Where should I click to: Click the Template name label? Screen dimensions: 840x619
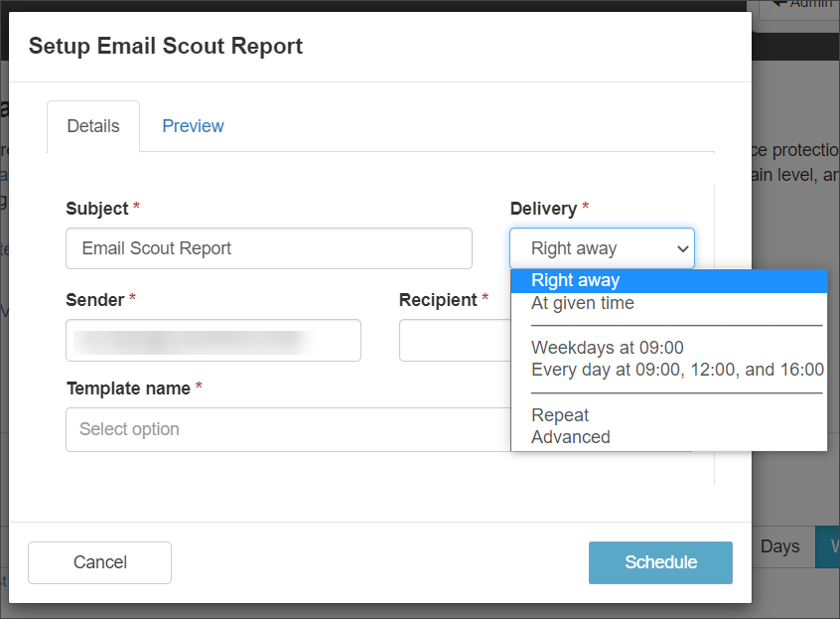click(x=128, y=388)
